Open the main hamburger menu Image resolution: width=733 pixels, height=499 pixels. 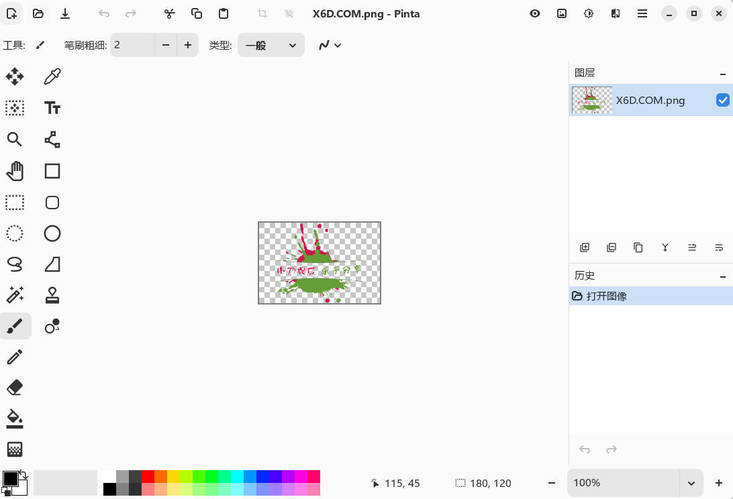641,14
